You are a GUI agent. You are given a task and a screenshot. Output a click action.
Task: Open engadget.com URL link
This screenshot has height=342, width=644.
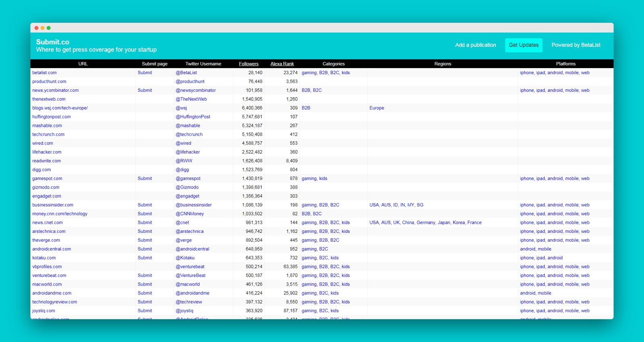(x=47, y=197)
